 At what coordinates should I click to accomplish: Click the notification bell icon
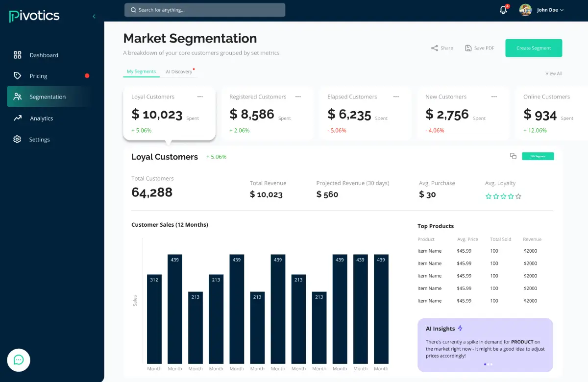503,10
